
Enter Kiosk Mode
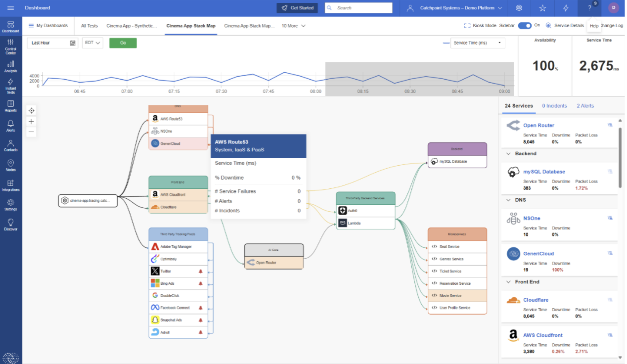480,26
